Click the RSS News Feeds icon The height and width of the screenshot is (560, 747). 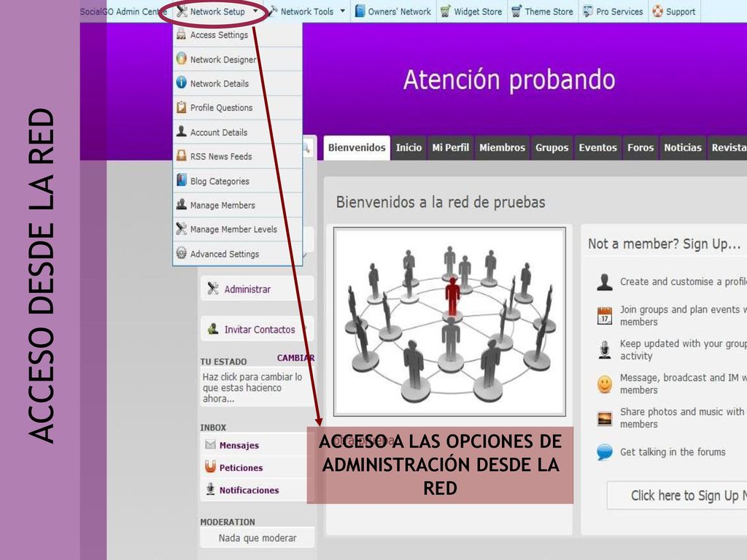[181, 156]
